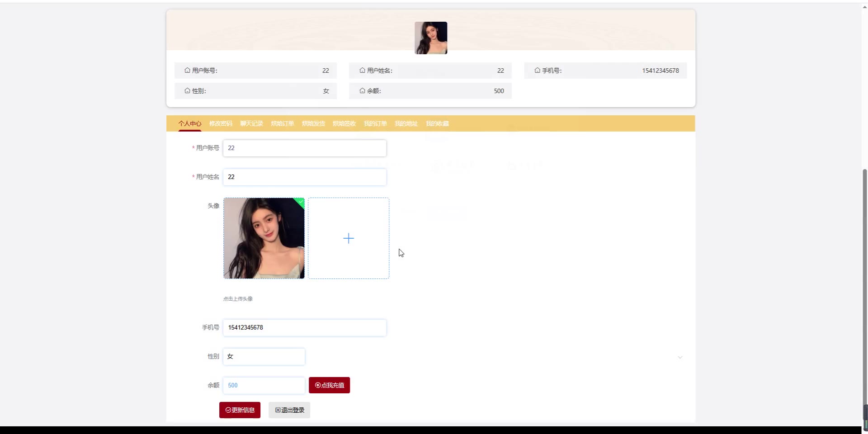The height and width of the screenshot is (434, 868).
Task: View the 烘焙签收 tab
Action: click(x=344, y=123)
